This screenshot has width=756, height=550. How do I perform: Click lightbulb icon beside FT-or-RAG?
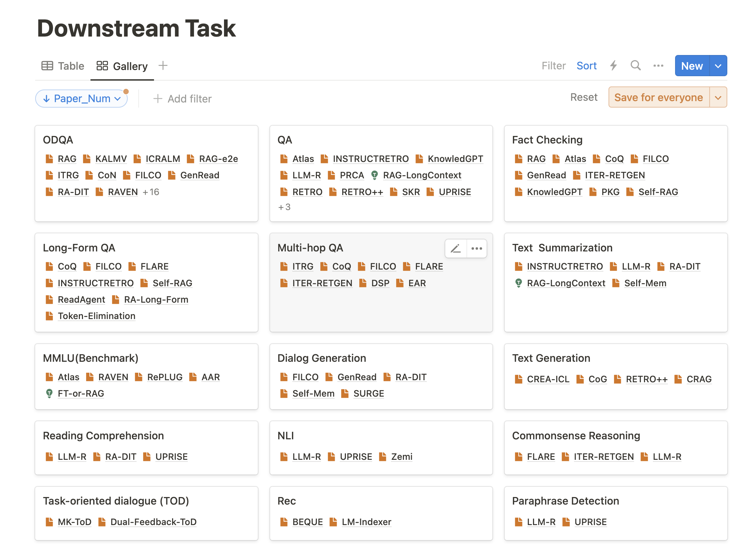[x=49, y=394]
